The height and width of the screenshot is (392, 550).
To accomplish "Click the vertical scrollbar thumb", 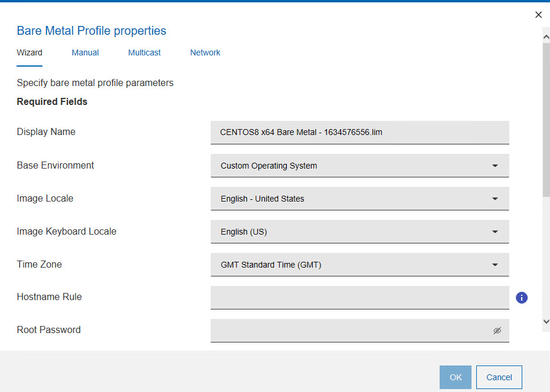I will click(546, 118).
